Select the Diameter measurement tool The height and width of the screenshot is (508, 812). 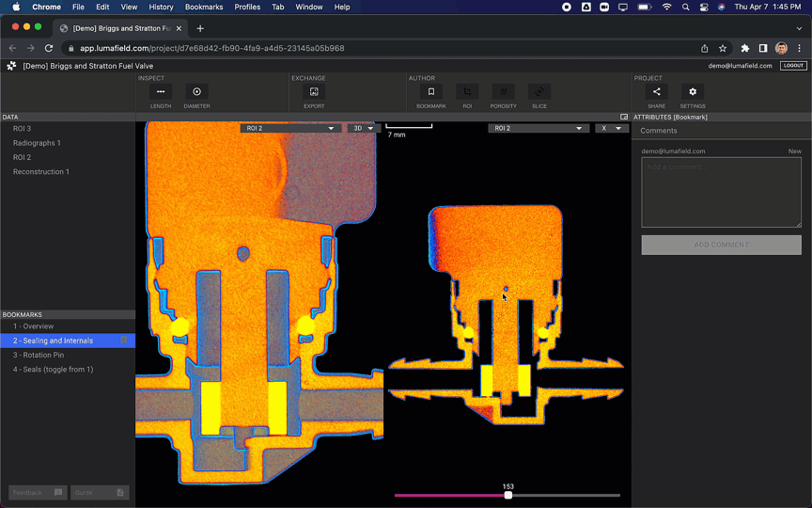click(x=196, y=92)
